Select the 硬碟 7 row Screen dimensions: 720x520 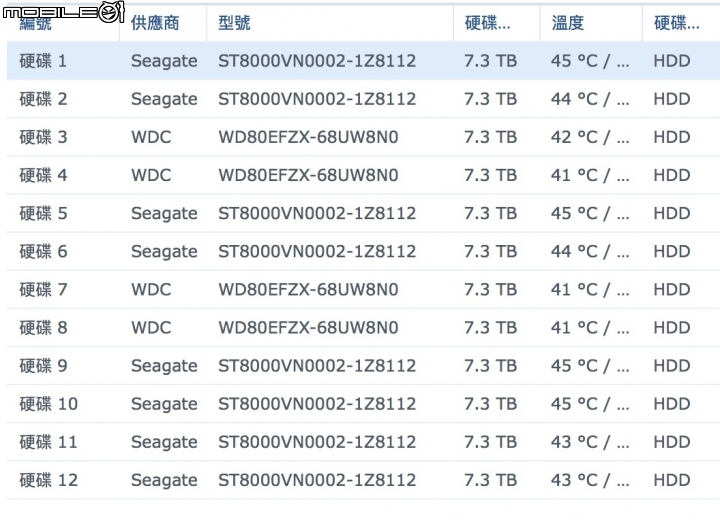(x=363, y=289)
